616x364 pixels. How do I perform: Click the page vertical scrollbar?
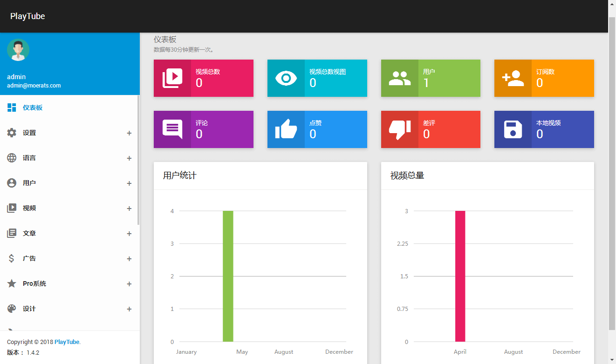(612, 172)
